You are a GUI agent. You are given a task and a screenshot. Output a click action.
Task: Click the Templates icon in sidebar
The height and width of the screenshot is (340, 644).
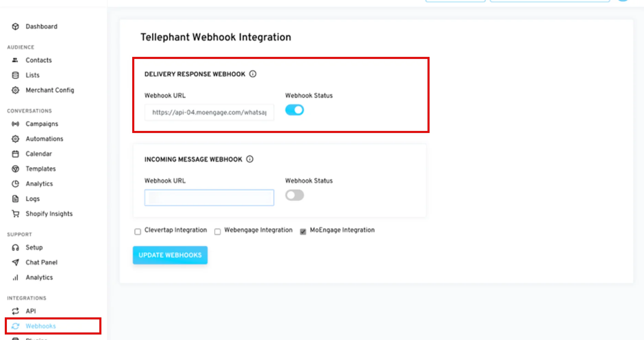pos(15,169)
